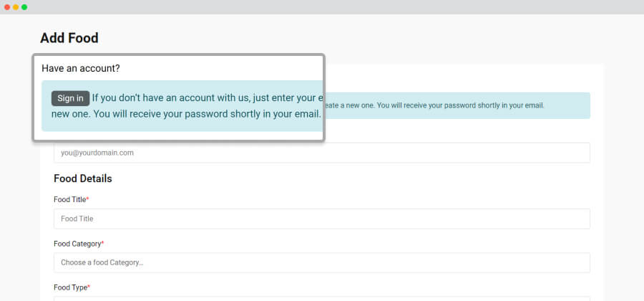Click the Food Details section heading
This screenshot has height=301, width=644.
82,178
